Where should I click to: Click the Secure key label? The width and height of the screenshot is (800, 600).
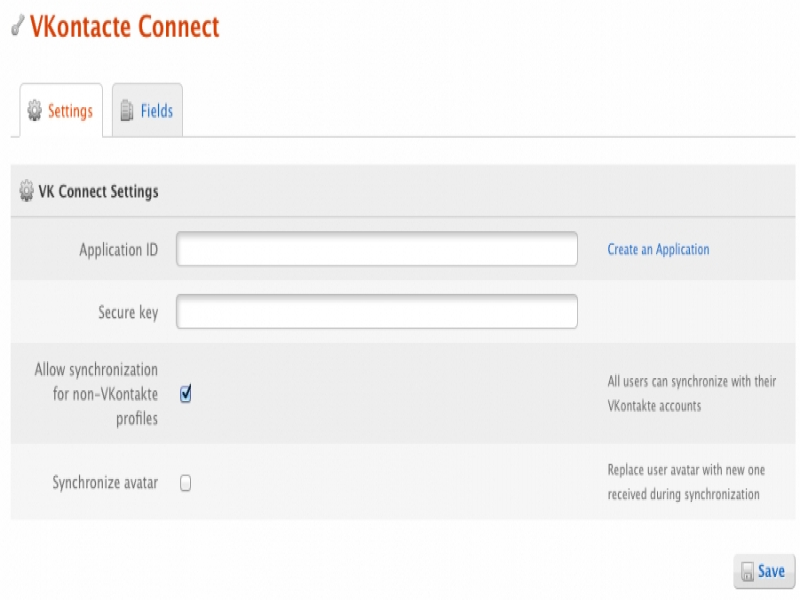click(128, 312)
